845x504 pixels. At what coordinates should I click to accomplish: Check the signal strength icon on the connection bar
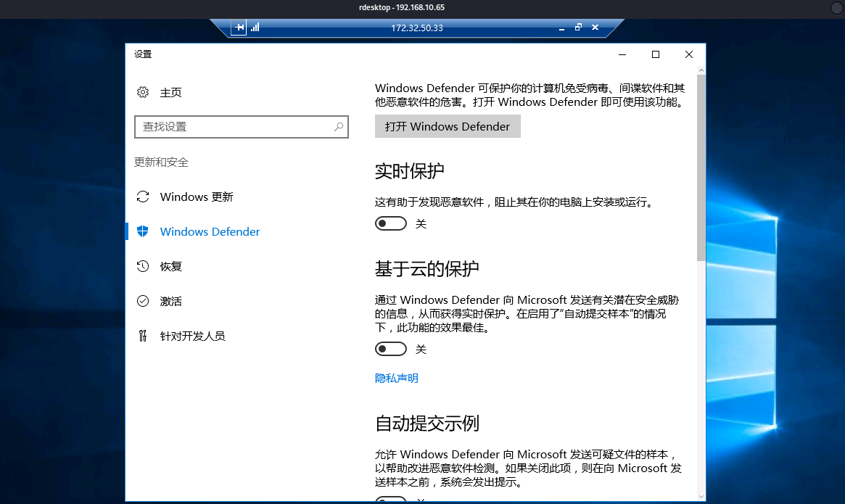(255, 28)
